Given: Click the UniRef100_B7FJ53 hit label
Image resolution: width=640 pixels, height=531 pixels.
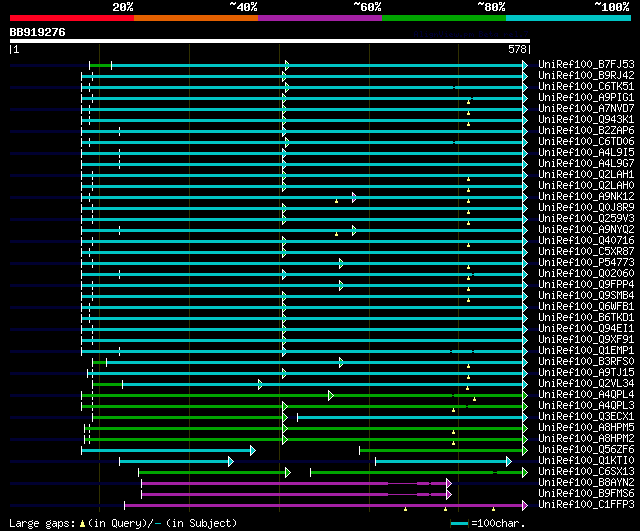Looking at the screenshot, I should point(586,64).
